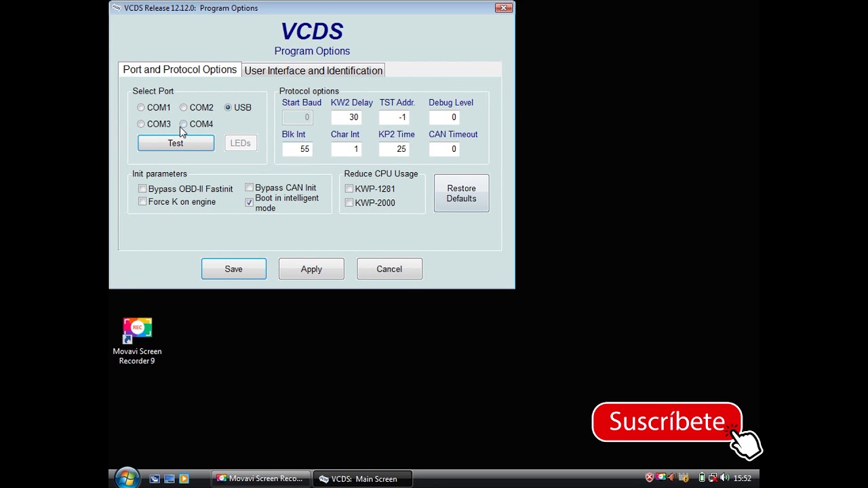Viewport: 868px width, 488px height.
Task: Close the Program Options window
Action: tap(503, 8)
